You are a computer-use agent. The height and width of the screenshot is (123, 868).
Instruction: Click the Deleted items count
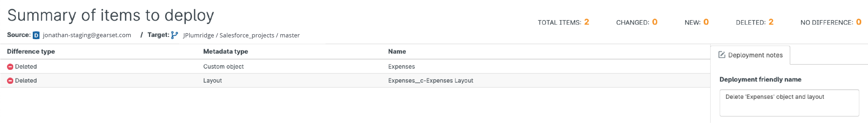pyautogui.click(x=770, y=22)
